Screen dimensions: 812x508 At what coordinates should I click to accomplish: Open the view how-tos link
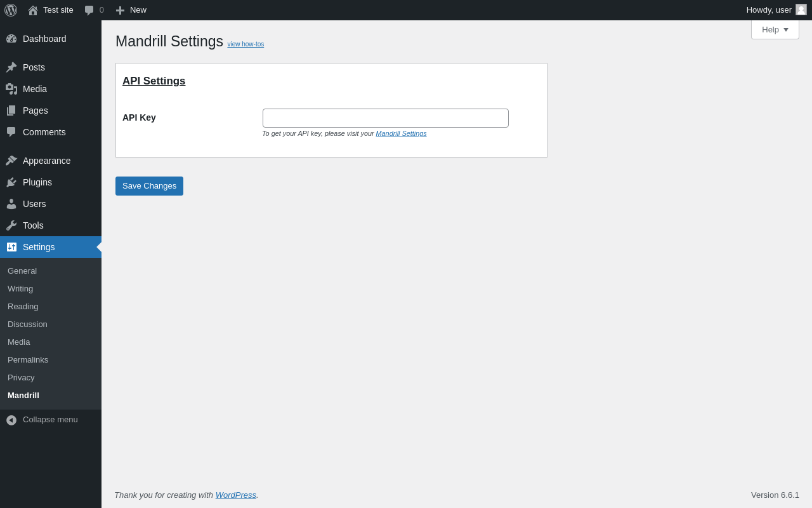pos(246,44)
